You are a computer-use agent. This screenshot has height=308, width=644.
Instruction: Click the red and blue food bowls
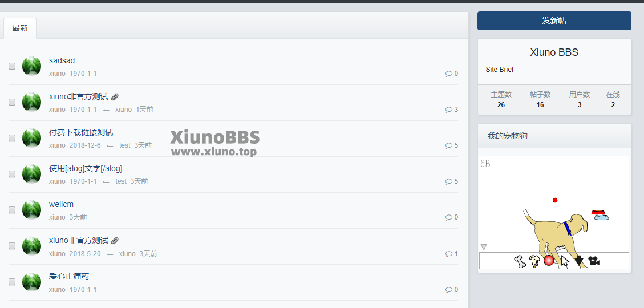(x=600, y=215)
